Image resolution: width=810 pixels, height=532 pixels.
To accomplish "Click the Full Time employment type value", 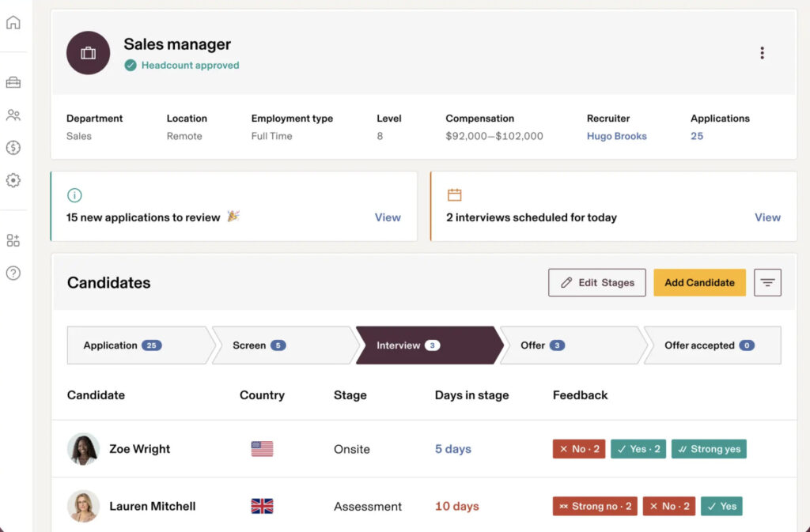I will [272, 136].
